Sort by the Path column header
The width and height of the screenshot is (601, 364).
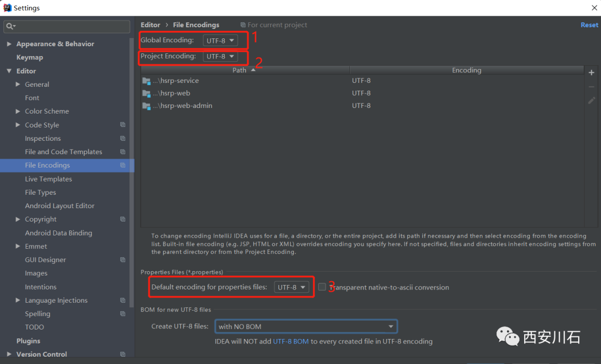tap(245, 70)
